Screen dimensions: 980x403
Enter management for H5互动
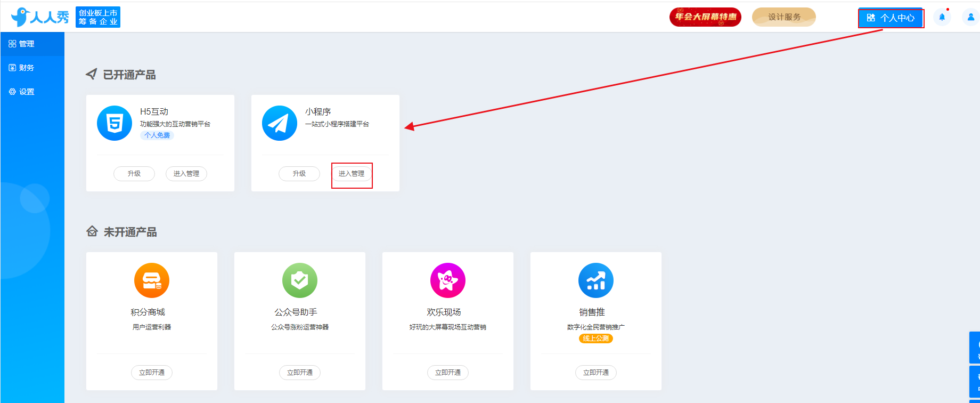coord(186,174)
